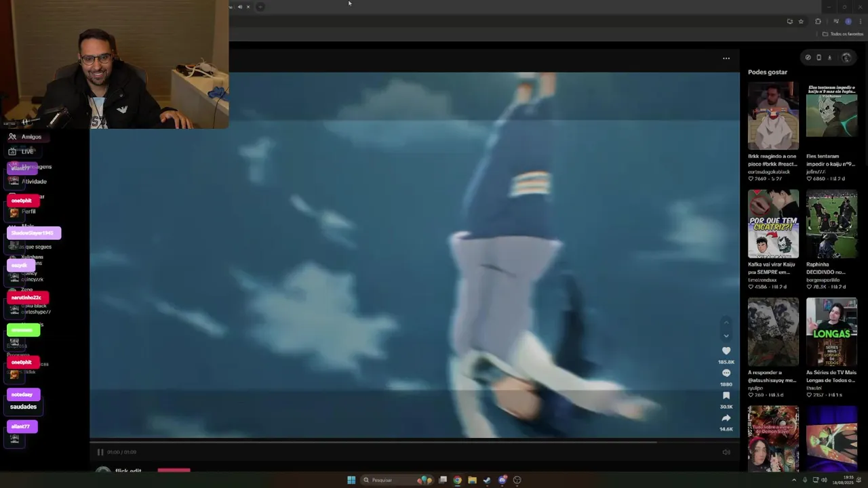The width and height of the screenshot is (868, 488).
Task: Click 'Podes gostar' heading
Action: [768, 72]
